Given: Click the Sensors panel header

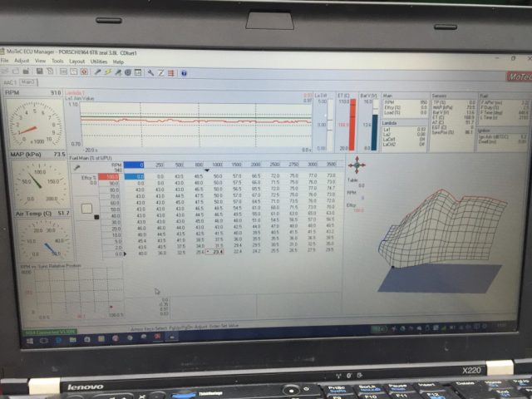Looking at the screenshot, I should [x=440, y=96].
